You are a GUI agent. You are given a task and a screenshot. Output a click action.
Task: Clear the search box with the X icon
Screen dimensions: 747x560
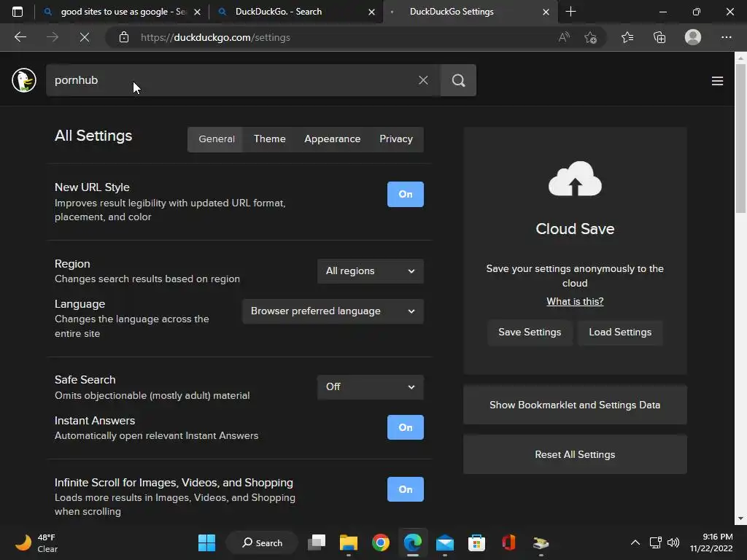pos(423,80)
